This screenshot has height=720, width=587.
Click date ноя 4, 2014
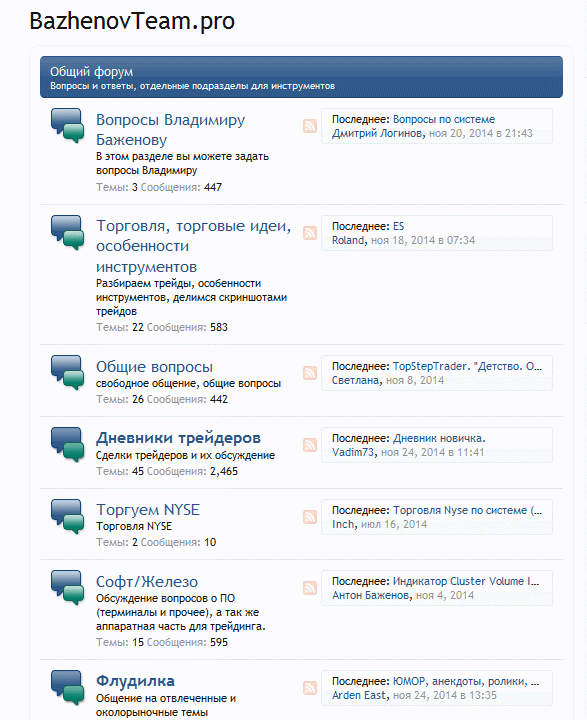445,596
